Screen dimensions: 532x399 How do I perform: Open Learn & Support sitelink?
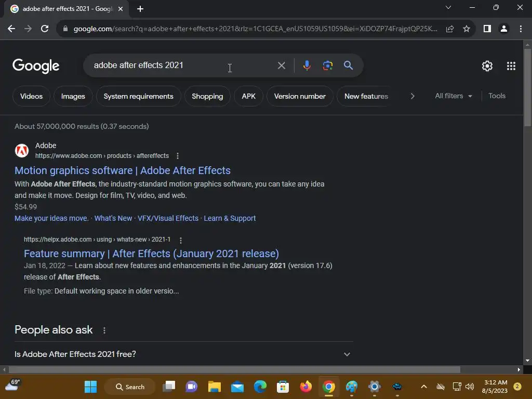click(x=230, y=218)
